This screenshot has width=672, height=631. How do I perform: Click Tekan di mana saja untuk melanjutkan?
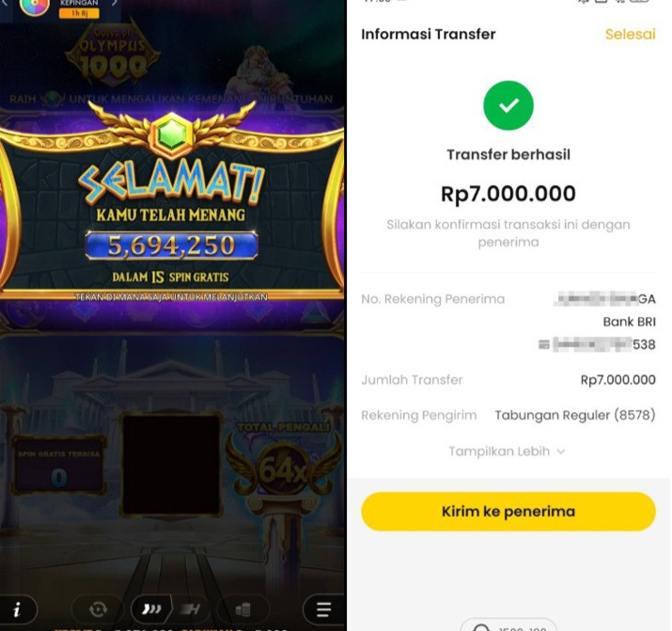click(x=171, y=296)
